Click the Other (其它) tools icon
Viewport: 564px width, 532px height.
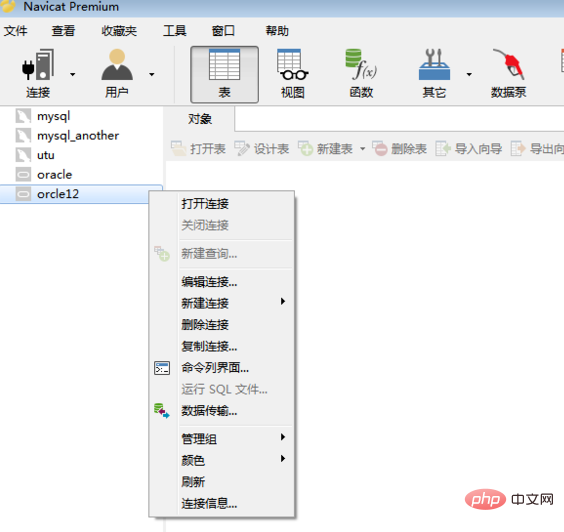(x=434, y=65)
